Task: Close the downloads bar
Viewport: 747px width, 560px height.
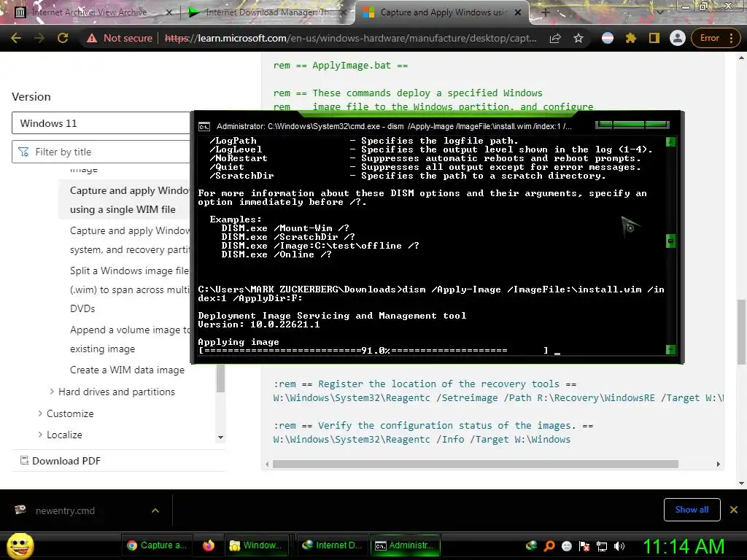Action: click(734, 510)
